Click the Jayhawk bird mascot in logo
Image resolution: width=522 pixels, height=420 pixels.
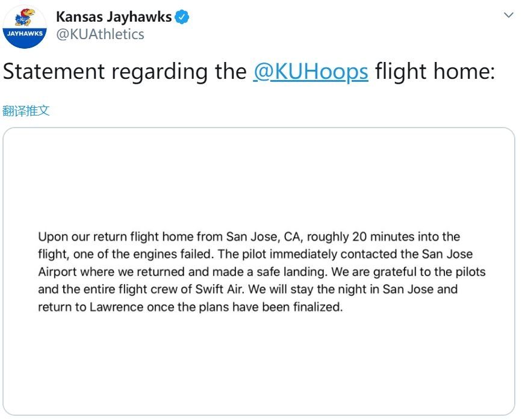point(25,17)
